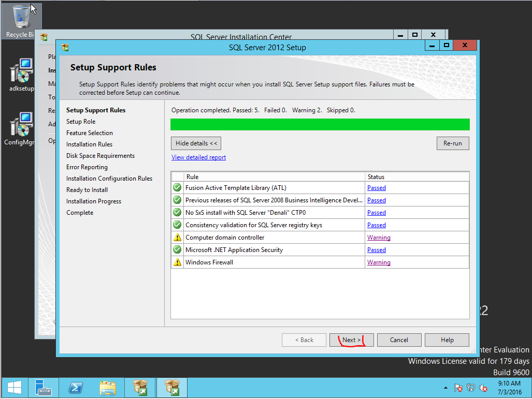Image resolution: width=532 pixels, height=399 pixels.
Task: Click the passed icon for No SxS install
Action: (177, 213)
